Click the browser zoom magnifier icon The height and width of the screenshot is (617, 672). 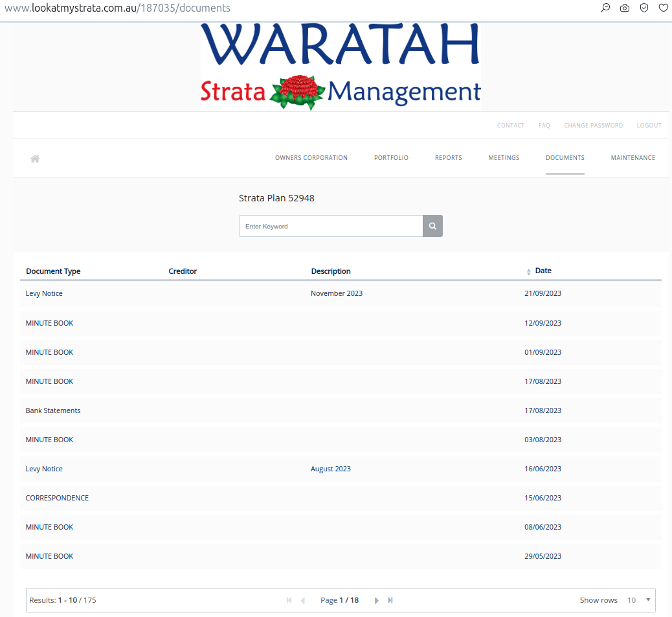click(605, 8)
